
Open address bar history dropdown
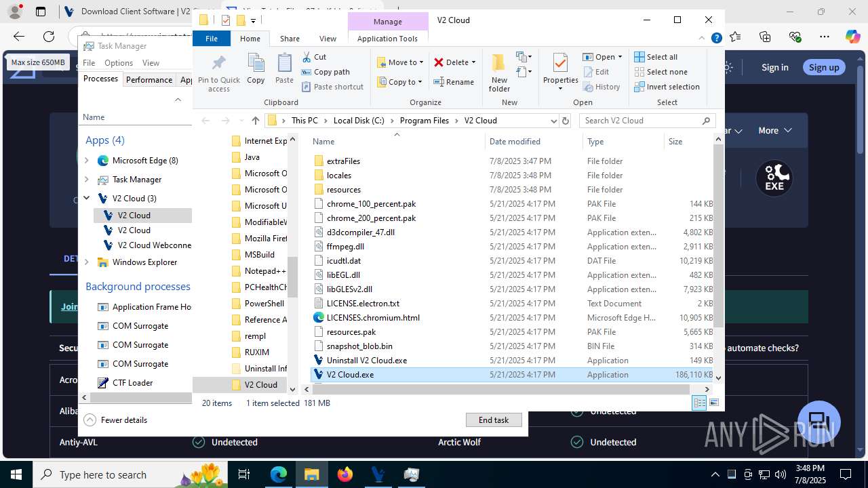click(554, 121)
